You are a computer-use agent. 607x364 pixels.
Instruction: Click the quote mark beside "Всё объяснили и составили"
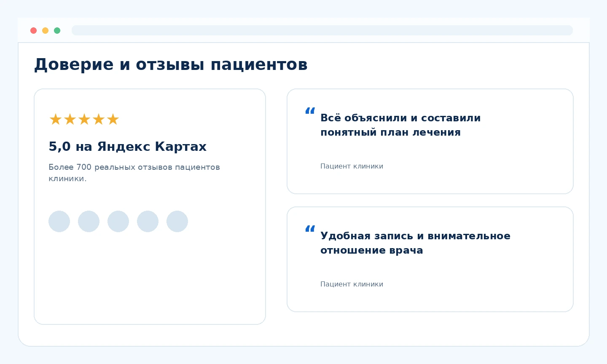pyautogui.click(x=310, y=111)
